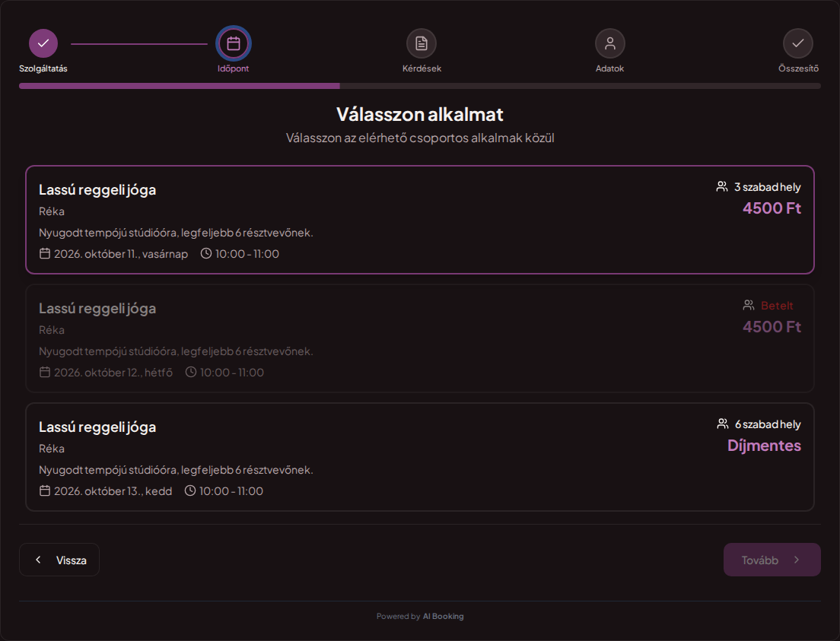This screenshot has height=641, width=840.
Task: Click the calendar icon beside október 13. date
Action: click(45, 490)
